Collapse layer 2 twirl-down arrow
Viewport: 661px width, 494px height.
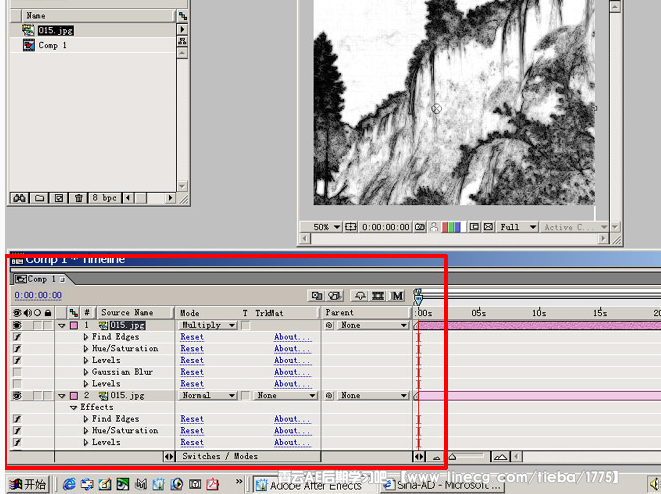coord(62,396)
